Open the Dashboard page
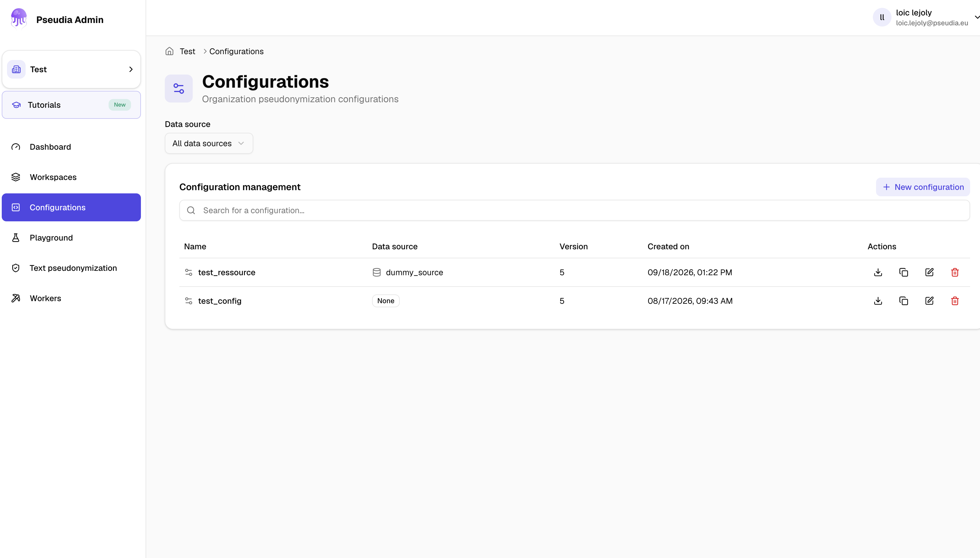The image size is (980, 558). [x=71, y=147]
